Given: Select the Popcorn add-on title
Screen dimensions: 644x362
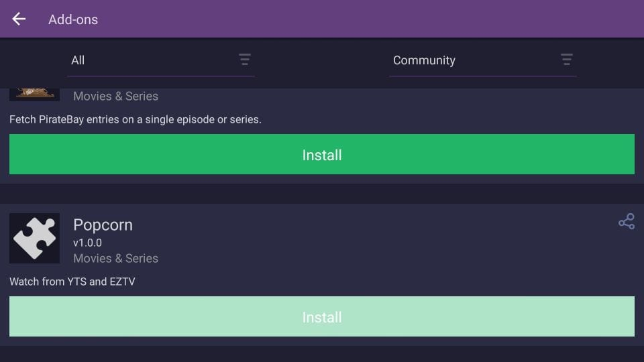Looking at the screenshot, I should pos(103,225).
